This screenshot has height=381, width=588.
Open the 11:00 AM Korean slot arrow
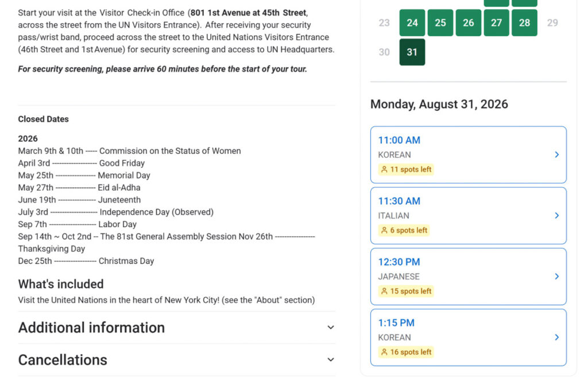[x=556, y=155]
